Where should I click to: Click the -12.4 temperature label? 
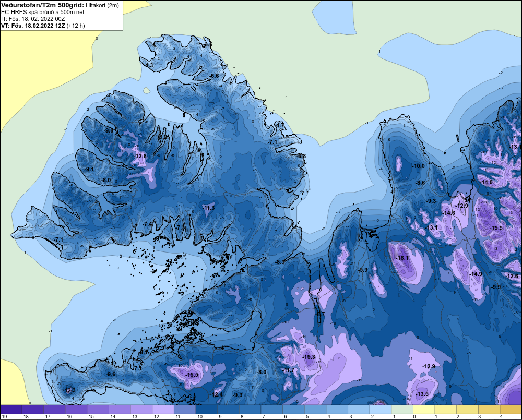217,394
